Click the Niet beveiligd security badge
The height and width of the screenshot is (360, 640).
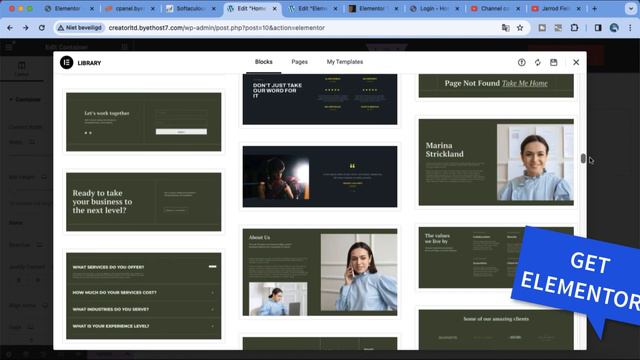click(x=80, y=28)
